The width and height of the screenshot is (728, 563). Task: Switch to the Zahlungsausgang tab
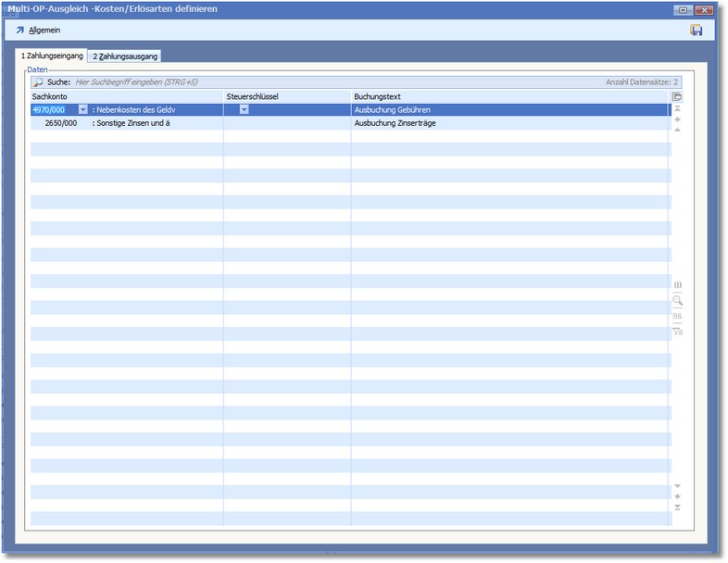tap(125, 56)
